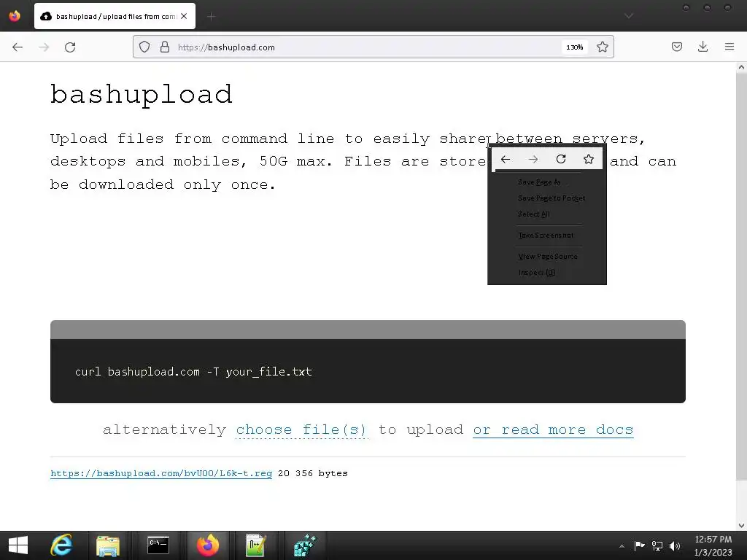Screen dimensions: 747x560
Task: Click the disabled forward arrow in the toolbar
Action: (x=44, y=47)
